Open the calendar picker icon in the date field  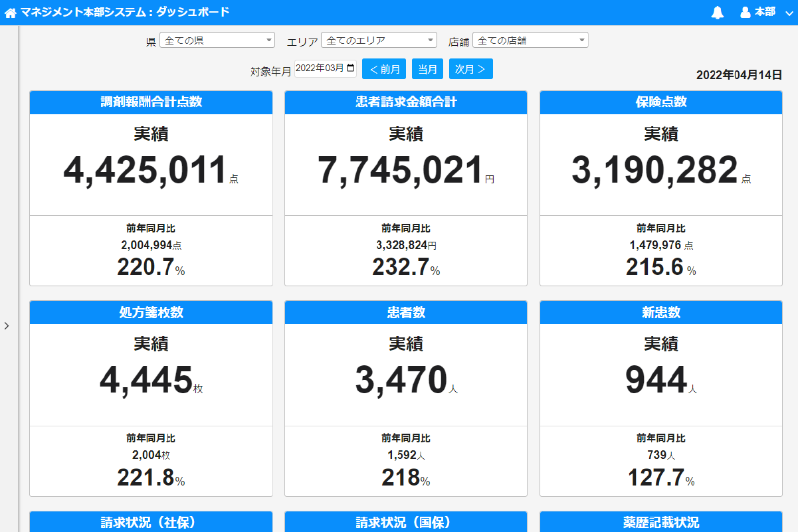coord(351,68)
